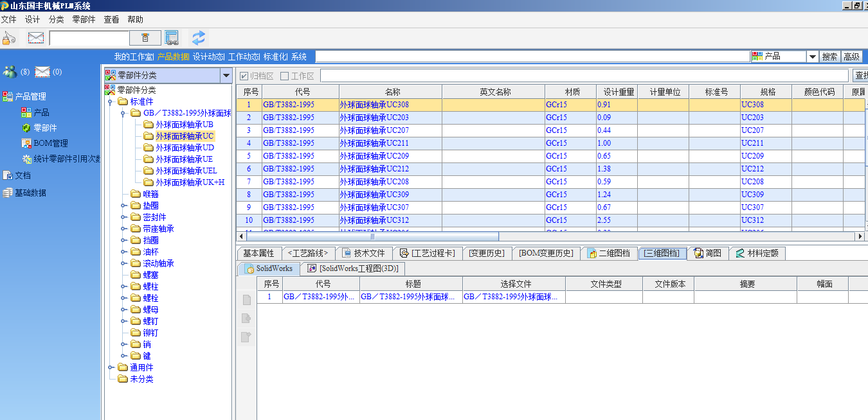The width and height of the screenshot is (868, 420).
Task: Toggle the 归档区 checkbox
Action: point(244,76)
